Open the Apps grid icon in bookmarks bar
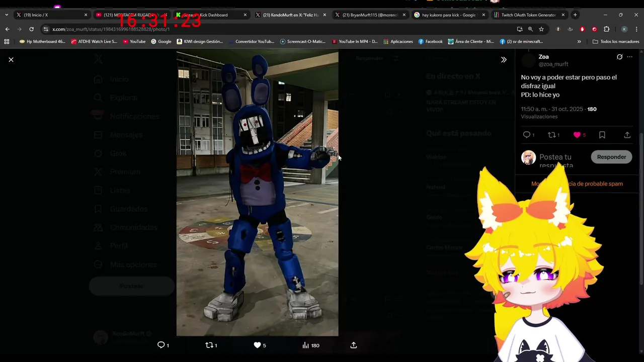 (7, 42)
